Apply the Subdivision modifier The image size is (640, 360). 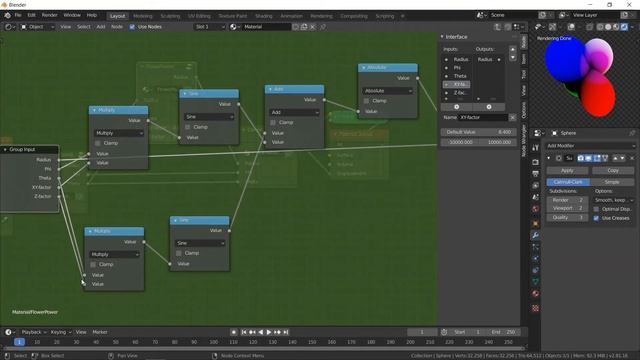point(567,170)
